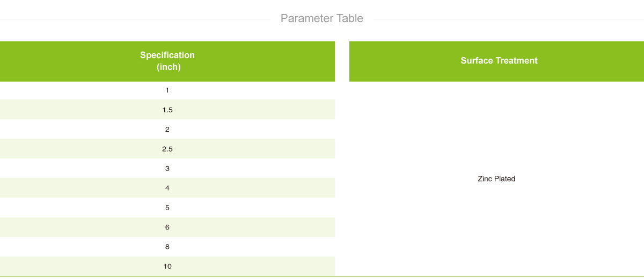Click the word Specification in header
Screen dimensions: 644x279
(167, 55)
